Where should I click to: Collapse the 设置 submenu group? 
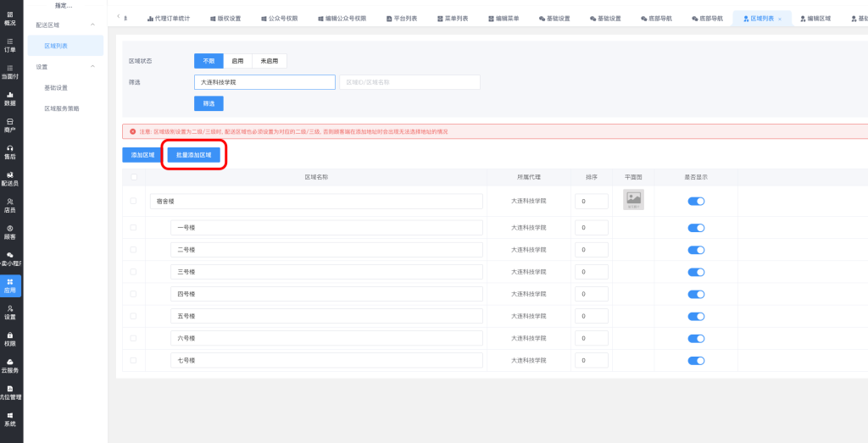92,66
